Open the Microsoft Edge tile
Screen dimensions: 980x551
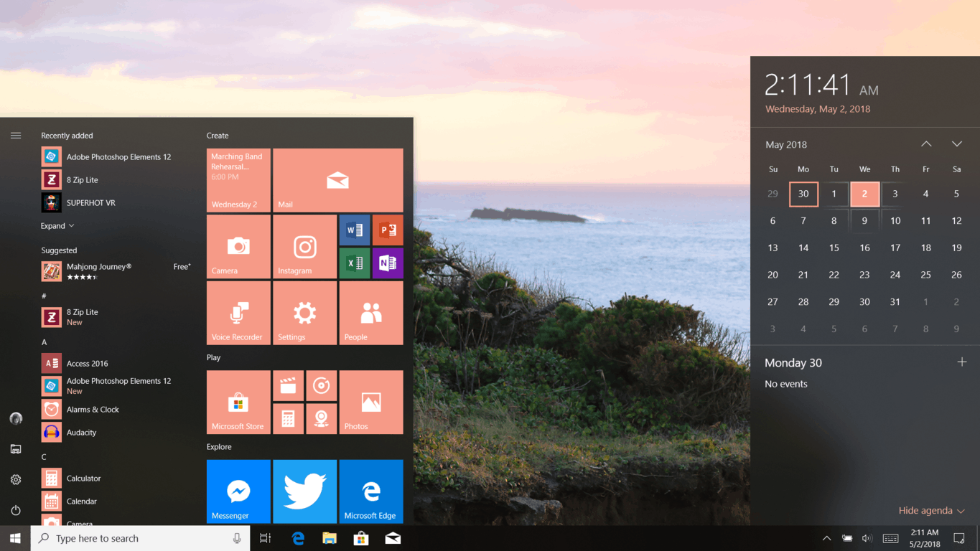371,491
